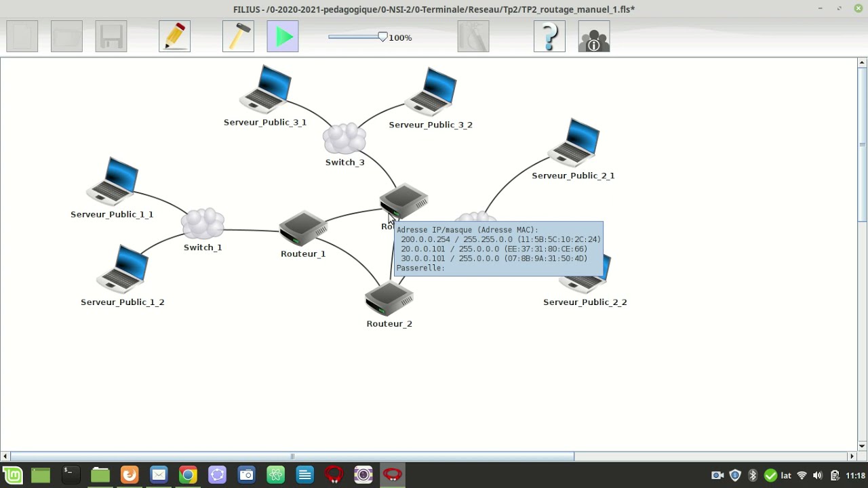
Task: Click the Routeur_2 label
Action: [389, 324]
